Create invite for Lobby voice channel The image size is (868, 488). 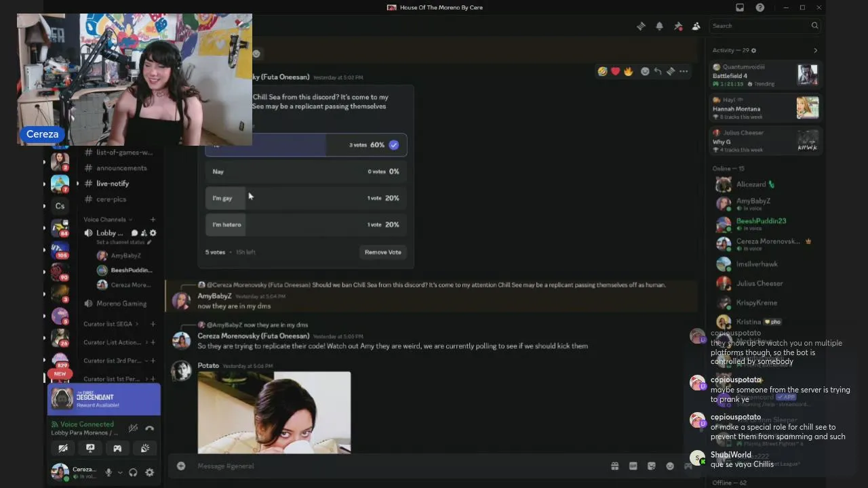[x=144, y=233]
